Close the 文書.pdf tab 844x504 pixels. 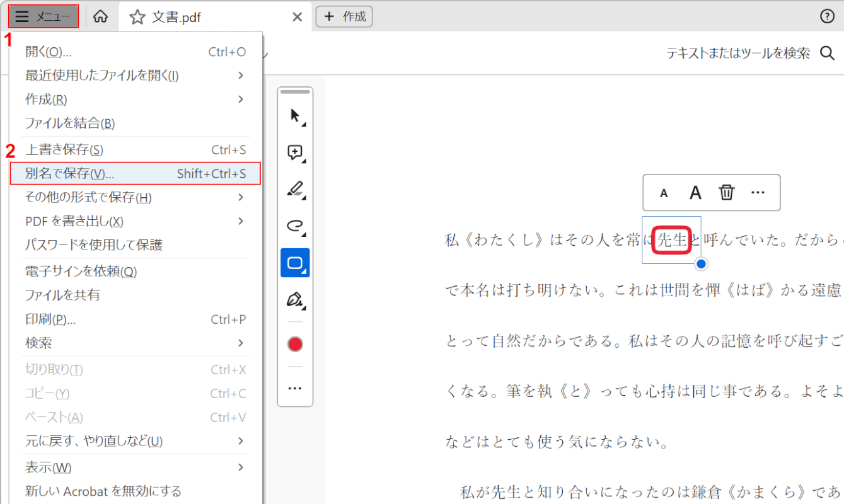(x=298, y=17)
